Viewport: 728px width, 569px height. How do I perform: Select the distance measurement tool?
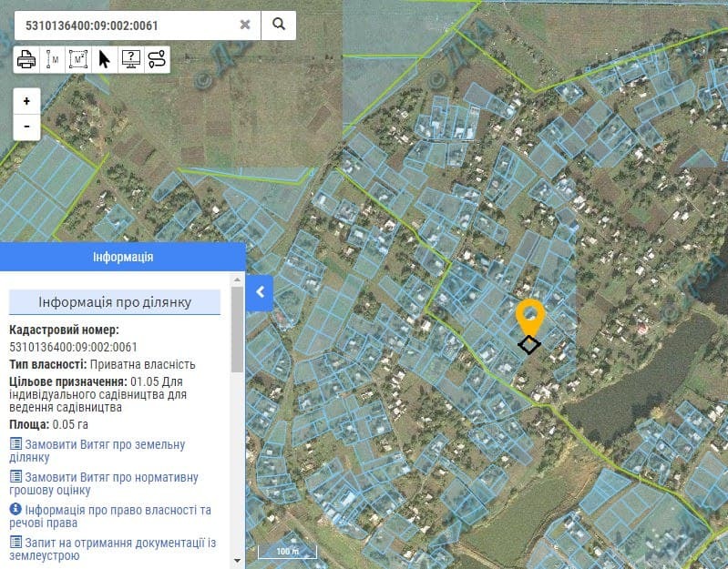(53, 60)
